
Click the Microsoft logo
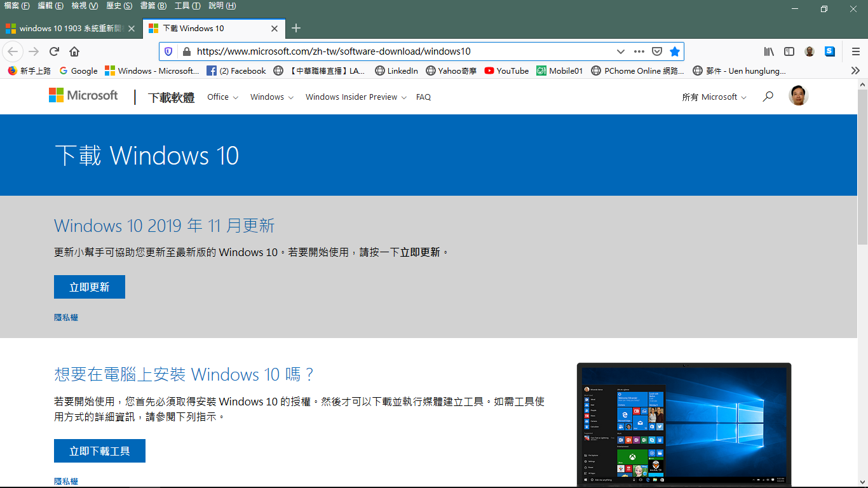pos(83,95)
